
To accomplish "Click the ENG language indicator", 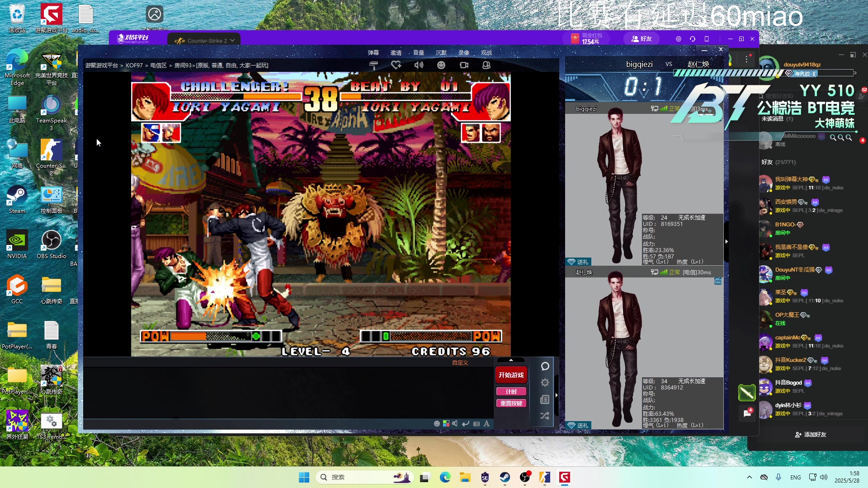I will coord(796,477).
